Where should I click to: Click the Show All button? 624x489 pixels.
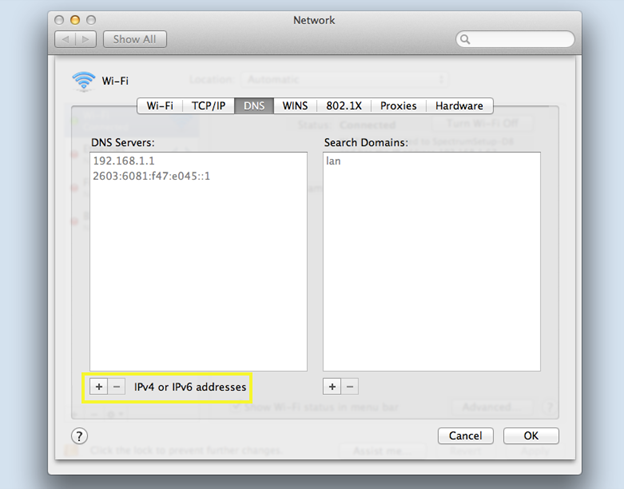(135, 39)
